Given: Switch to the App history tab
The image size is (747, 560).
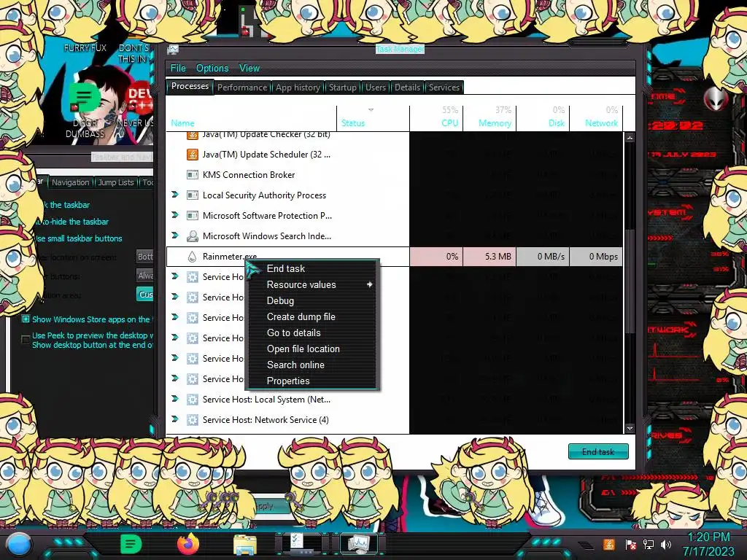Looking at the screenshot, I should (x=298, y=87).
